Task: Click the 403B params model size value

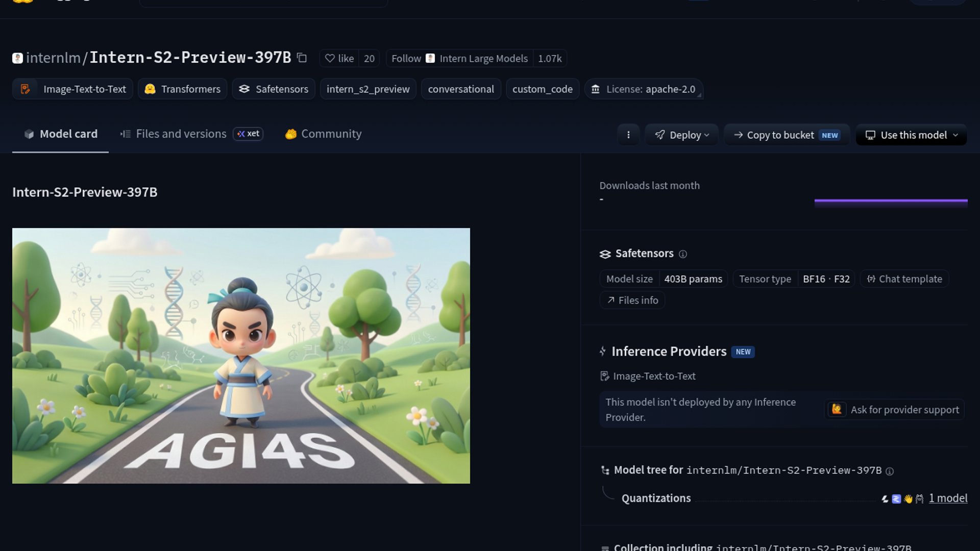Action: 693,279
